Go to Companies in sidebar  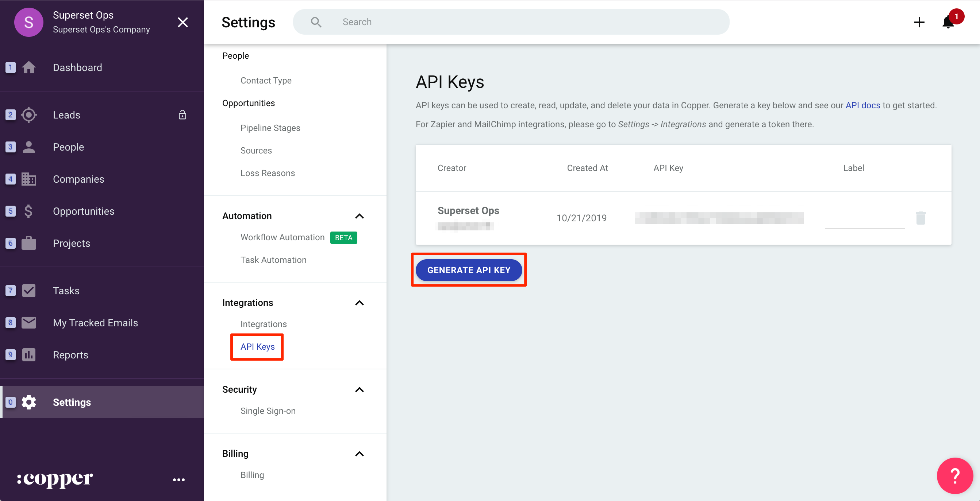(x=78, y=179)
